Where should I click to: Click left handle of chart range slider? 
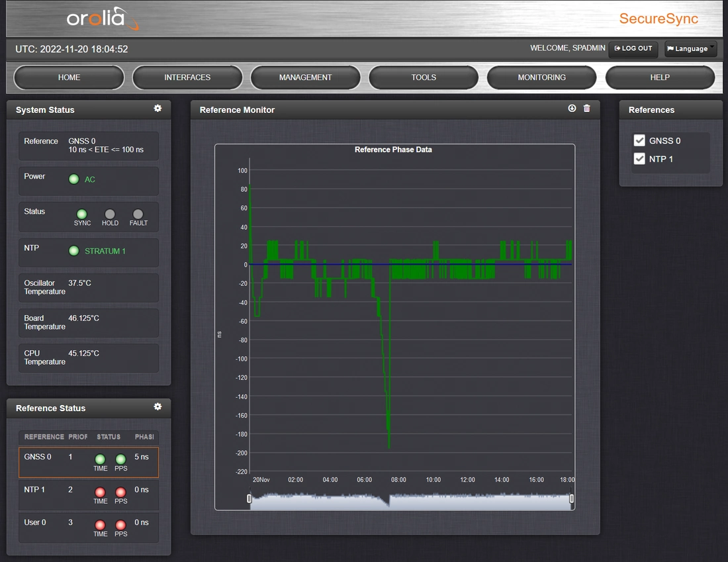click(250, 498)
